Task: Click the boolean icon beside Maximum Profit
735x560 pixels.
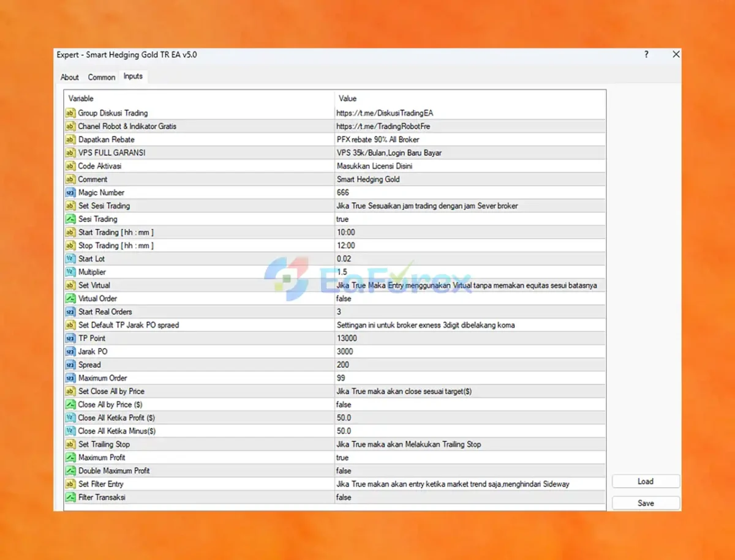Action: (70, 458)
